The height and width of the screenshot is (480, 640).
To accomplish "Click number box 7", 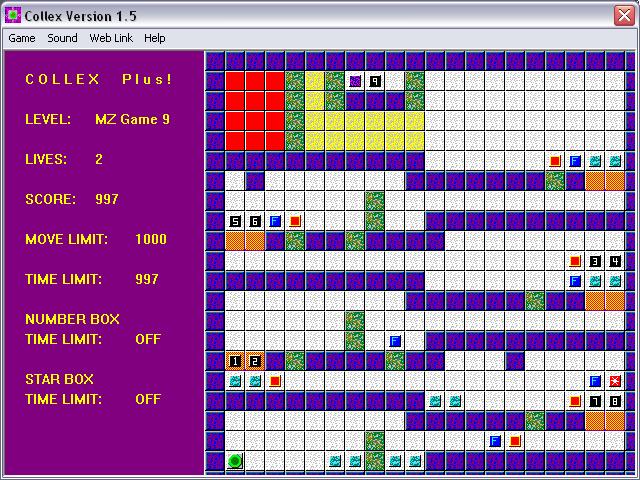I will point(595,401).
